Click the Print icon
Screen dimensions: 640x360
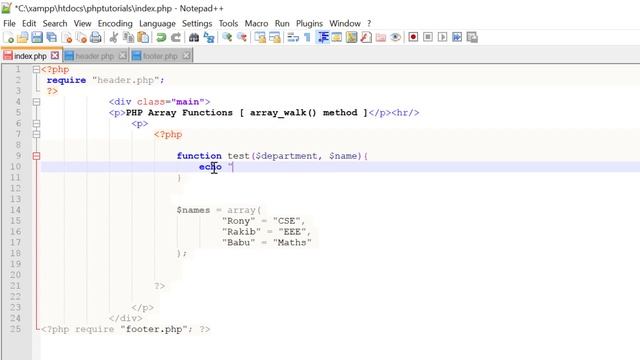point(96,38)
